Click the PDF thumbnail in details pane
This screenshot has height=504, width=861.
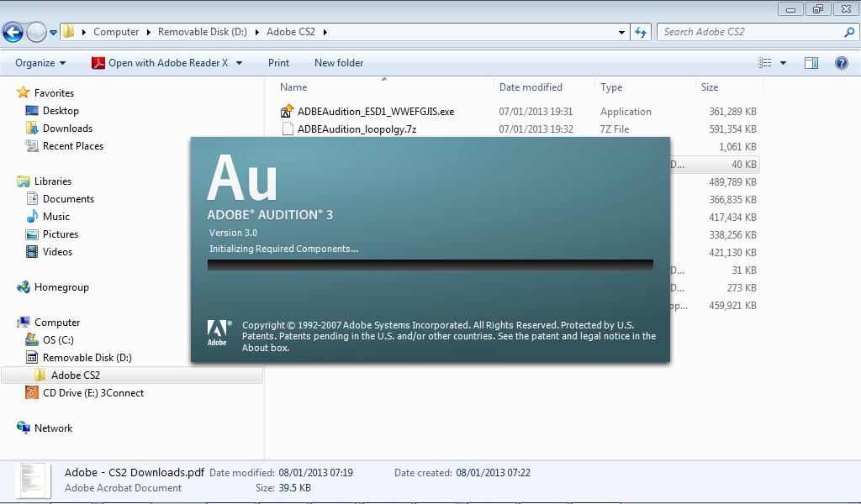33,481
